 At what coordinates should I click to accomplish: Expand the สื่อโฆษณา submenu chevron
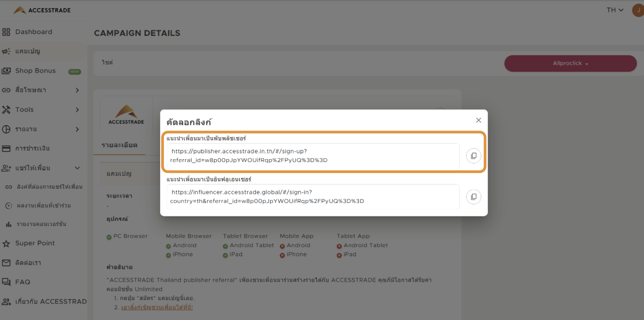(77, 90)
